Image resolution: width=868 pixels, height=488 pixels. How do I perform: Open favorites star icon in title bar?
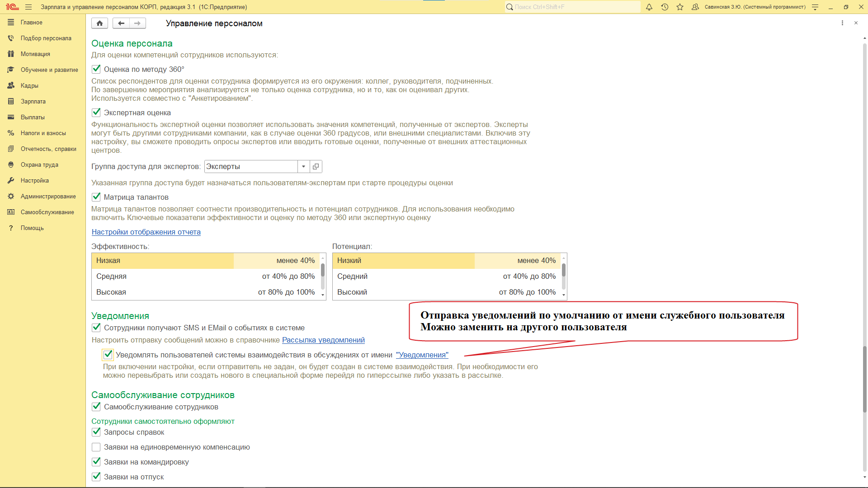coord(680,7)
